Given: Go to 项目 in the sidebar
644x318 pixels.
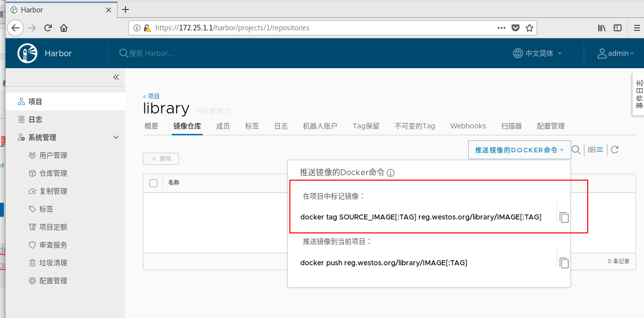Looking at the screenshot, I should (65, 102).
